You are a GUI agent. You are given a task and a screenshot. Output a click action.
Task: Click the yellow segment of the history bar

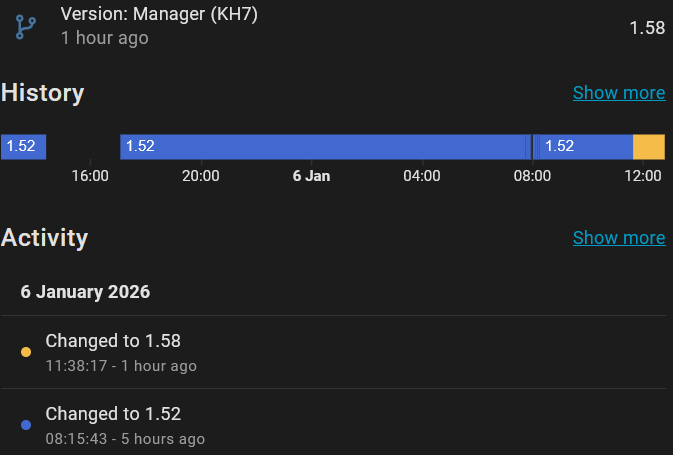click(649, 146)
